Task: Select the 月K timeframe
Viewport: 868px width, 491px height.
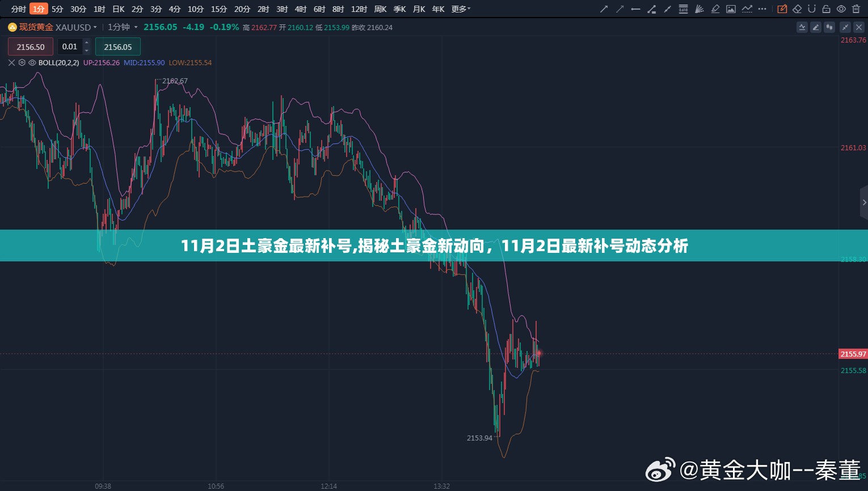Action: pos(419,9)
